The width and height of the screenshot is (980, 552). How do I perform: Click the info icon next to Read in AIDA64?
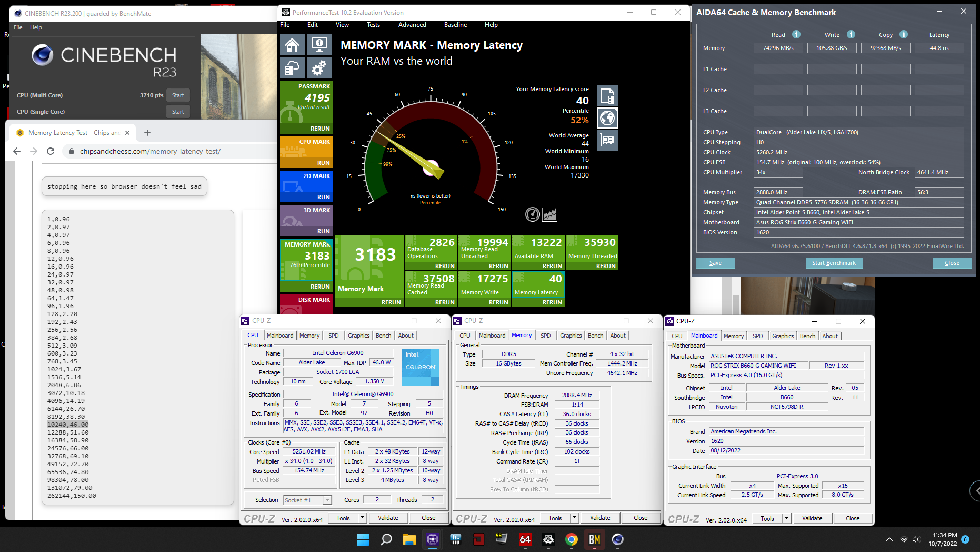[796, 34]
